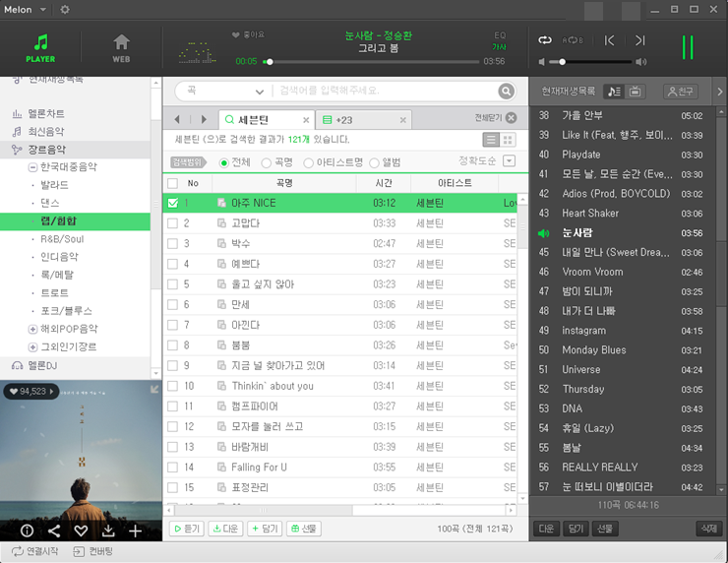The image size is (728, 563).
Task: Expand the 그외인기장르 tree node
Action: click(x=33, y=347)
